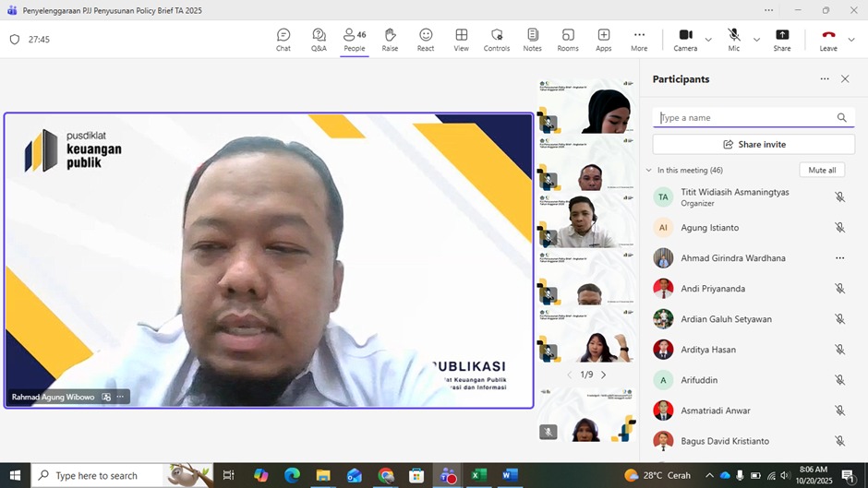Screen dimensions: 868x488
Task: Click the Mute all button
Action: click(x=821, y=171)
